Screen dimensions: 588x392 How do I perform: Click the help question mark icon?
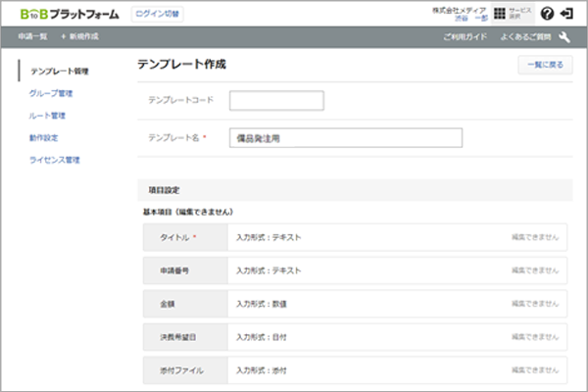point(547,14)
